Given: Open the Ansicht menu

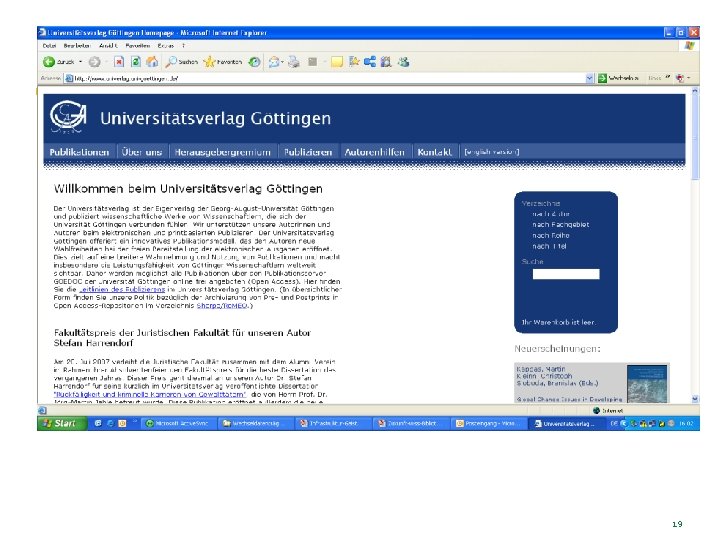Looking at the screenshot, I should click(x=108, y=46).
